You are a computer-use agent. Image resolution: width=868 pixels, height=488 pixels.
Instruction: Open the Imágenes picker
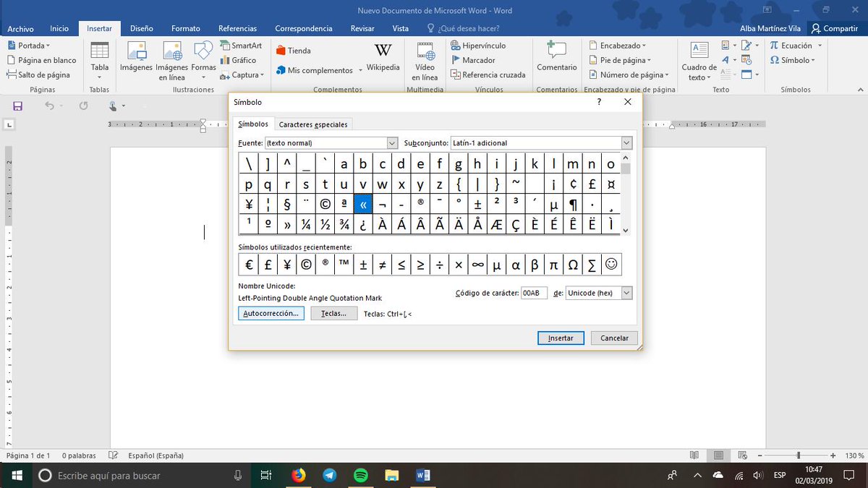(136, 61)
